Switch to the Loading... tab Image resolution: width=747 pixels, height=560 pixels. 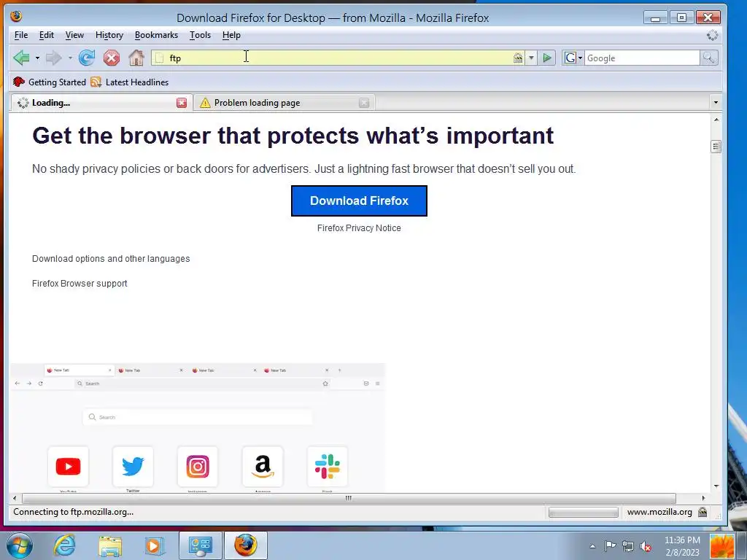point(101,103)
